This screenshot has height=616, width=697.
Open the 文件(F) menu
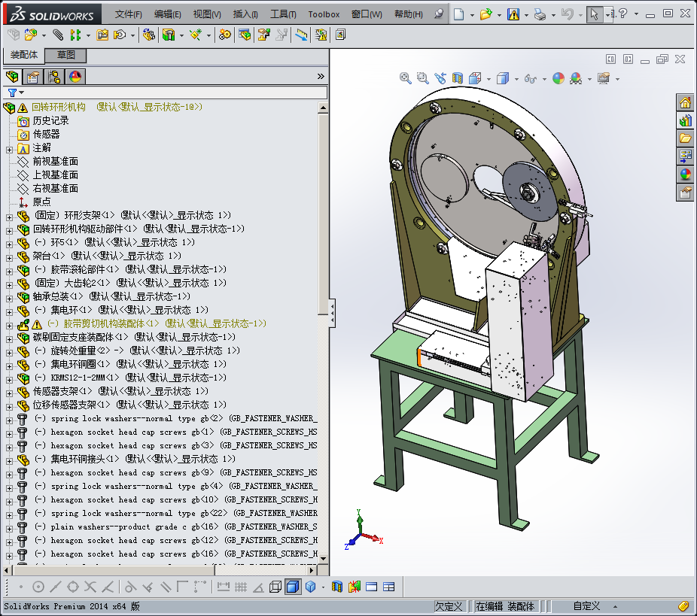[128, 14]
